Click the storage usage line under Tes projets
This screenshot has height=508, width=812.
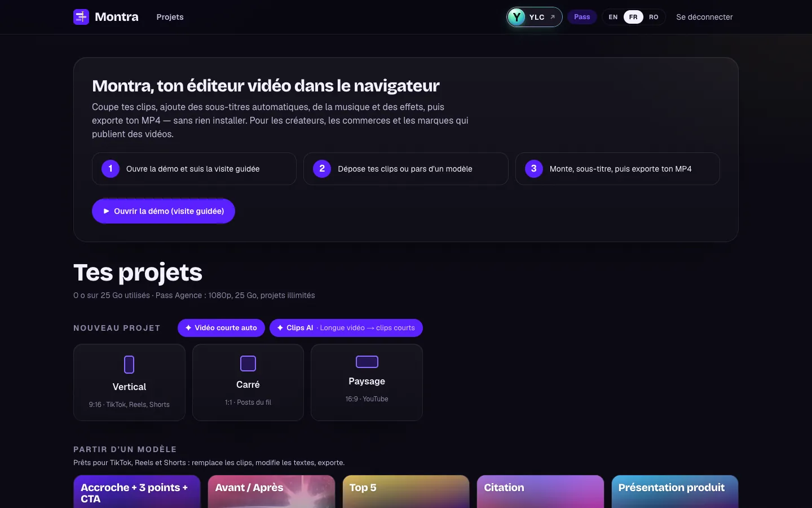coord(194,295)
